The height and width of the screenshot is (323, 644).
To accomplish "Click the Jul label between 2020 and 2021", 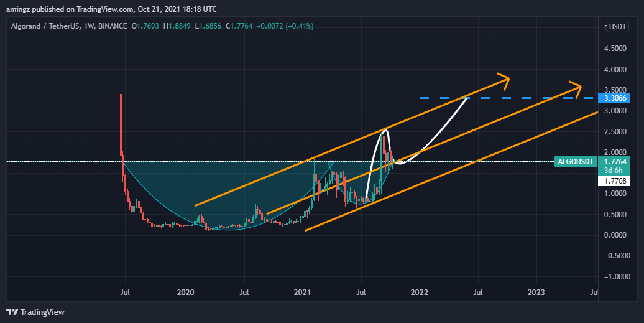I will coord(244,292).
